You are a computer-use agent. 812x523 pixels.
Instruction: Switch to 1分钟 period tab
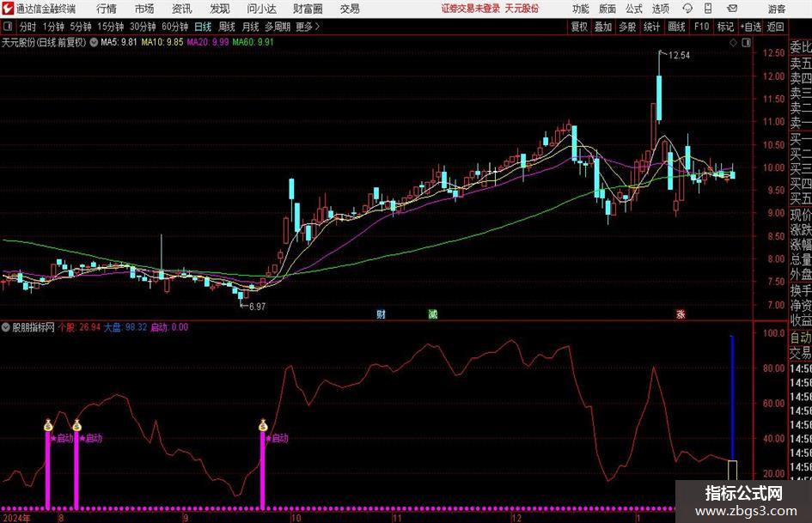pyautogui.click(x=52, y=27)
